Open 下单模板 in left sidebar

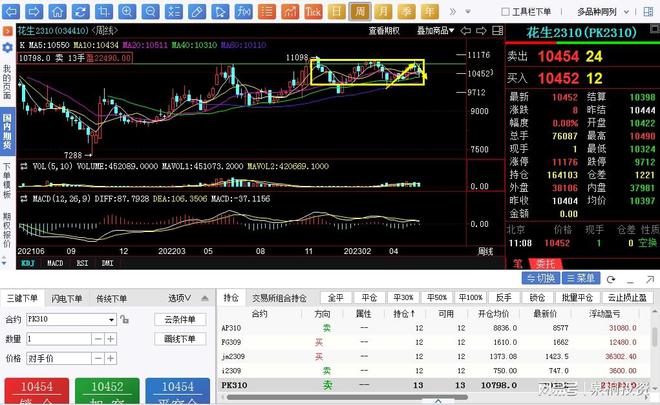coord(7,181)
